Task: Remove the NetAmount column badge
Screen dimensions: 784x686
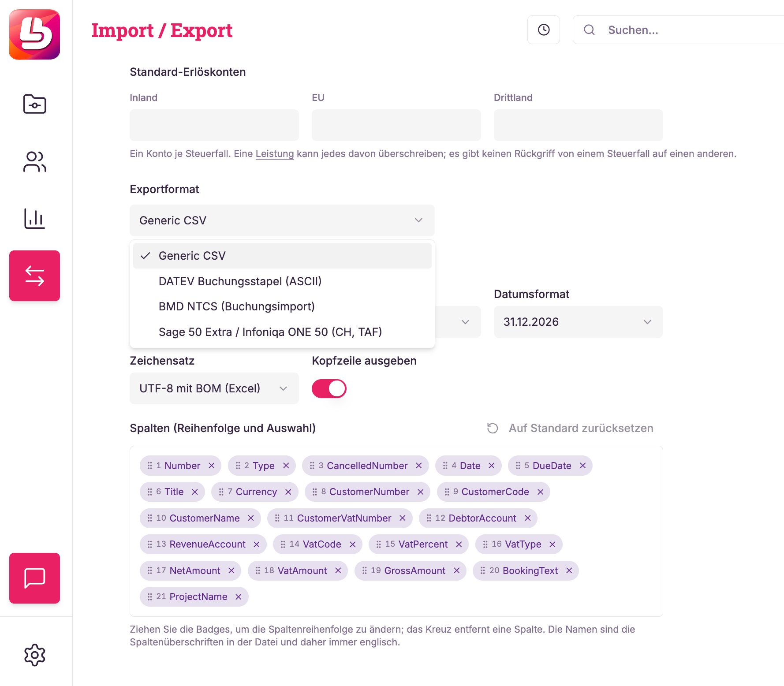Action: pos(231,570)
